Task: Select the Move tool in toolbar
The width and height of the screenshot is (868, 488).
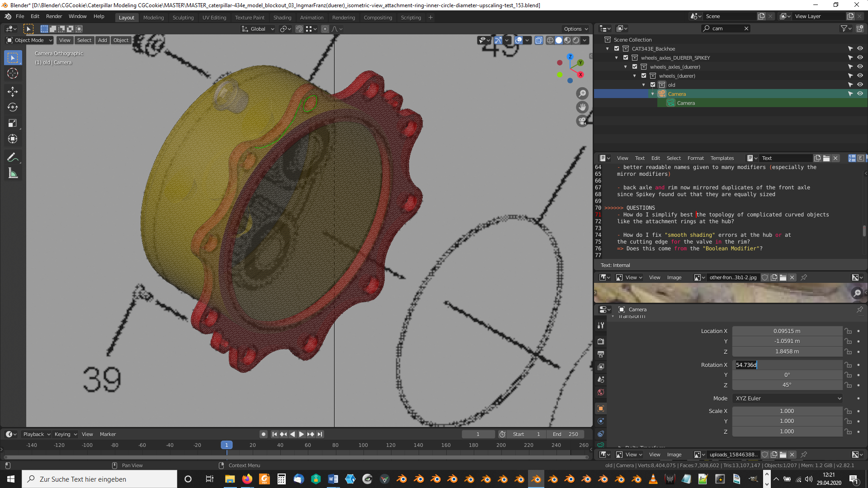Action: [x=13, y=92]
